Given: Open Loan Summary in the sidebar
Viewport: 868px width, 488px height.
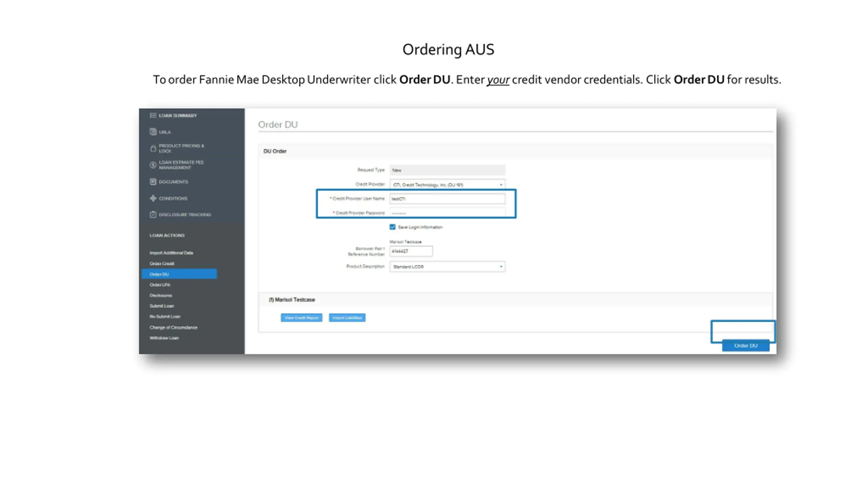Looking at the screenshot, I should (178, 116).
